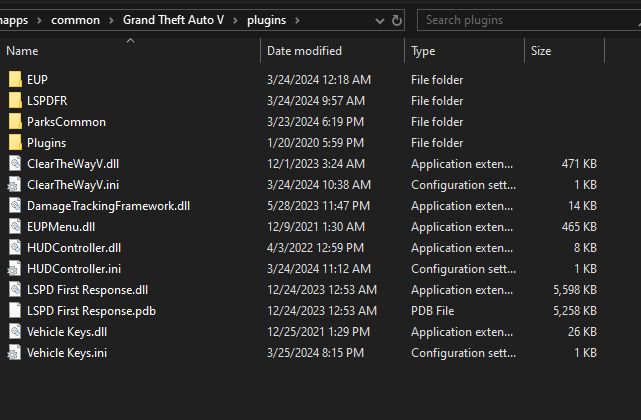Click the LSPDFR folder icon
641x420 pixels.
[x=15, y=100]
